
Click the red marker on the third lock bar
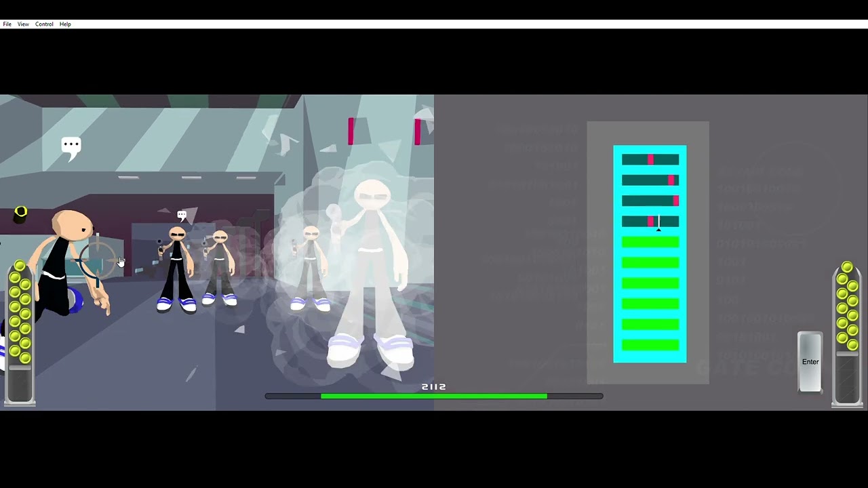[x=676, y=201]
